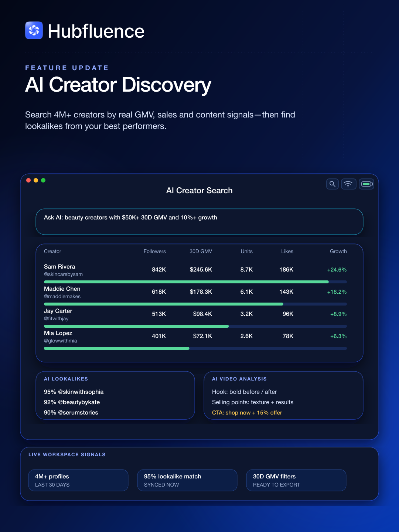Screen dimensions: 399x532
Task: Click the battery status icon
Action: 366,184
